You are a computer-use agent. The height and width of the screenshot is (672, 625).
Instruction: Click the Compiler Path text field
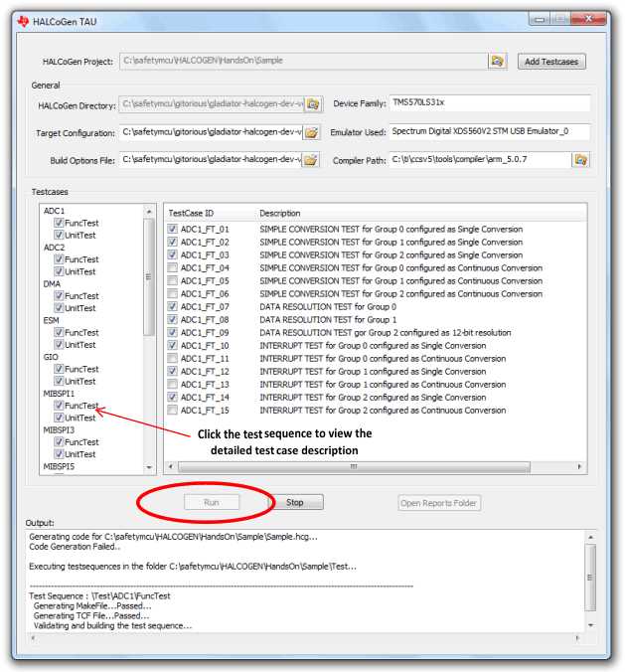[x=480, y=159]
